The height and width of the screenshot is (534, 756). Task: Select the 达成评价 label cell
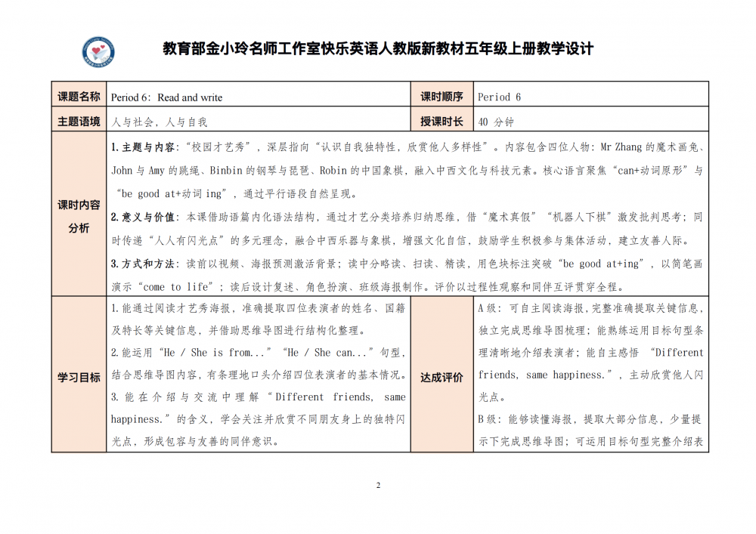(442, 375)
